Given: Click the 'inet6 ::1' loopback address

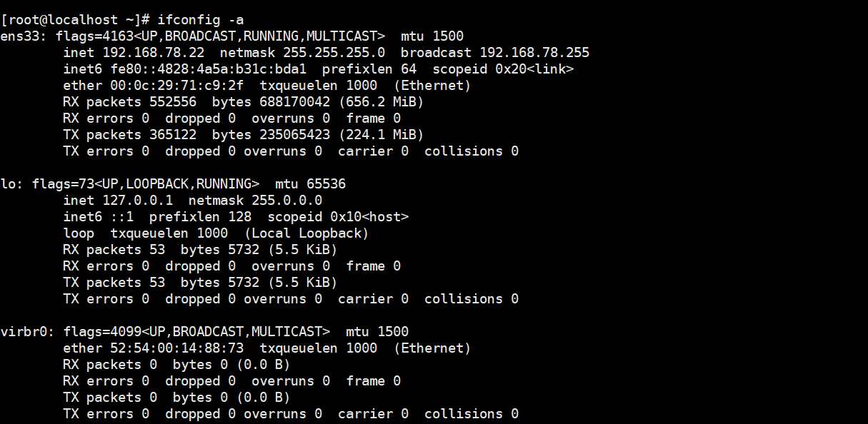Looking at the screenshot, I should coord(99,217).
